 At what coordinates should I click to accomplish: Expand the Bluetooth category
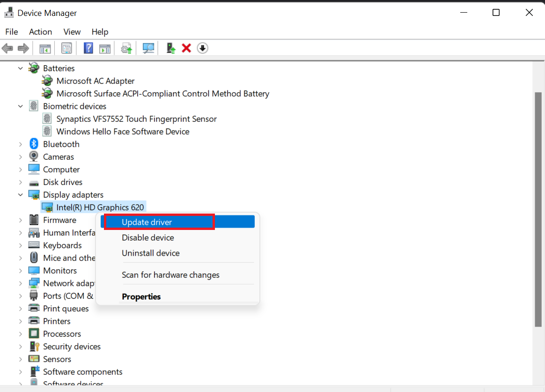pyautogui.click(x=21, y=144)
